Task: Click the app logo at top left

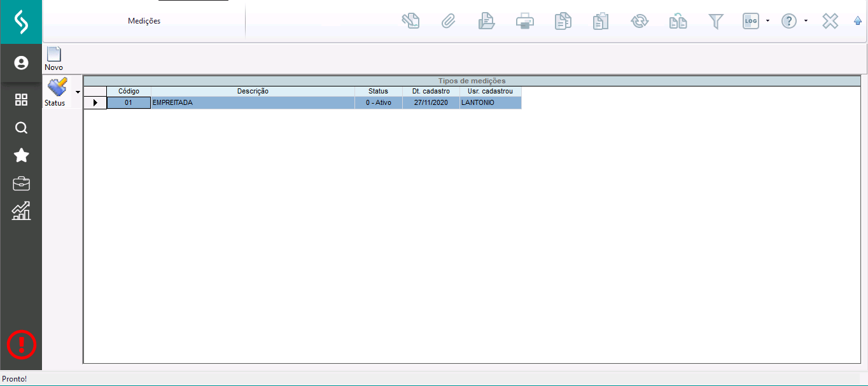Action: click(21, 22)
